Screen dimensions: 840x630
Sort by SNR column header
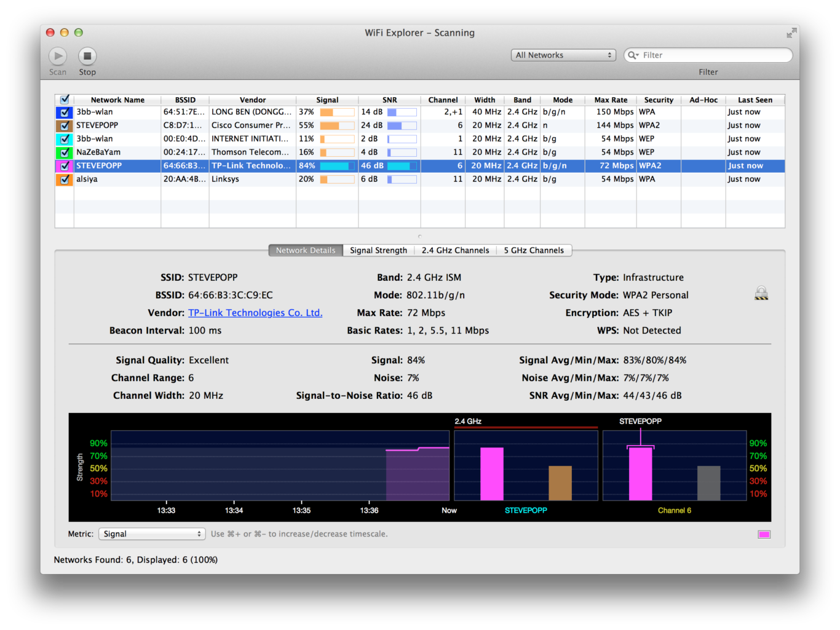tap(390, 100)
